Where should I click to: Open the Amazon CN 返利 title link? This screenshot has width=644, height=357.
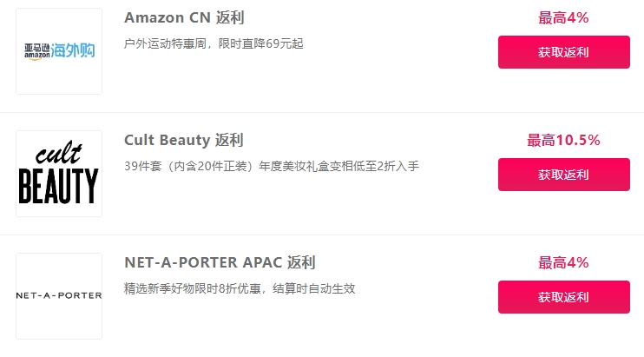(x=184, y=17)
